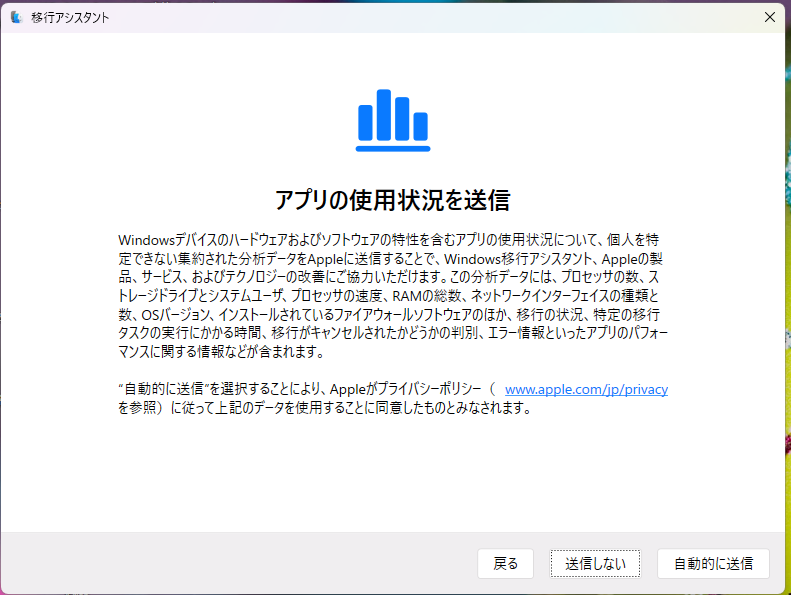
Task: Choose 自動的に送信 (Send automatically)
Action: tap(713, 563)
